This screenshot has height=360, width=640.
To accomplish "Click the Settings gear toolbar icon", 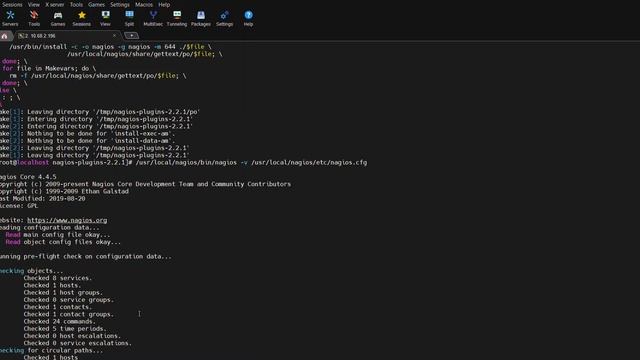I will (224, 18).
